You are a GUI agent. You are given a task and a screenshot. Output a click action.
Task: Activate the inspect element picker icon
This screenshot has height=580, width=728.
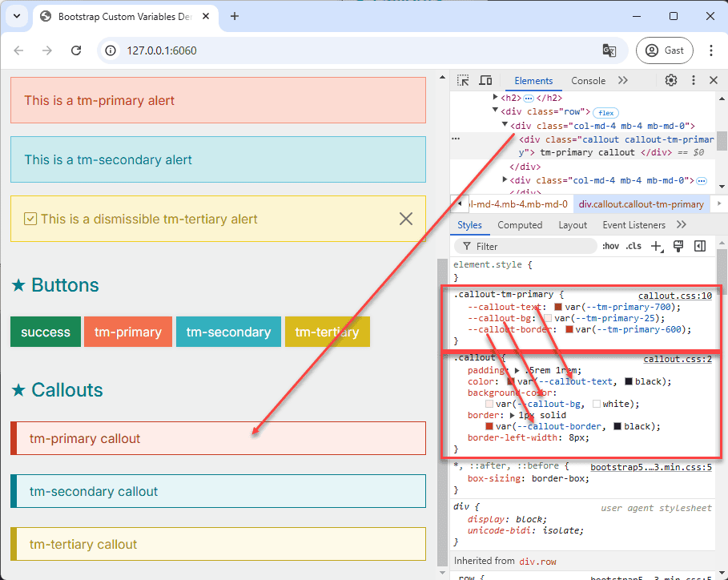click(x=463, y=80)
